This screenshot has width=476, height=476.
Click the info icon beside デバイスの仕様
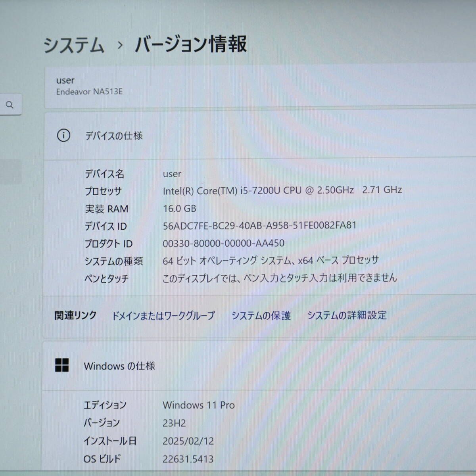coord(63,136)
